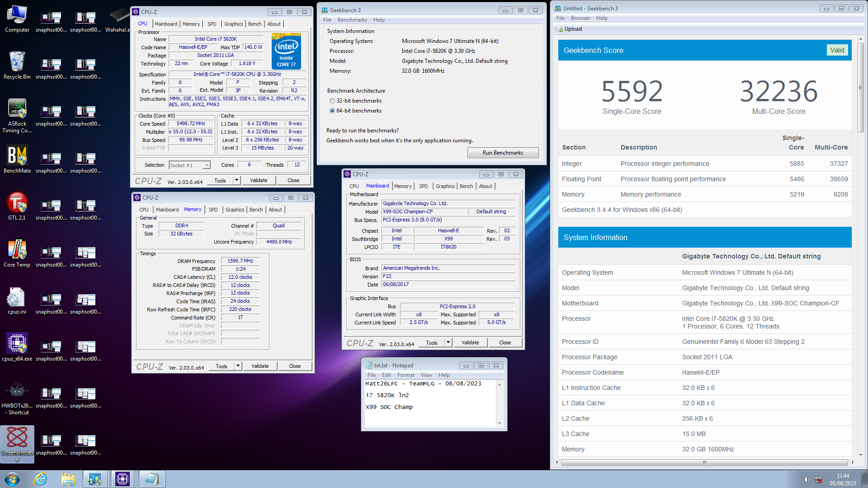Viewport: 868px width, 488px height.
Task: Click Validate in CPU-Z Mainboard window
Action: click(x=470, y=343)
